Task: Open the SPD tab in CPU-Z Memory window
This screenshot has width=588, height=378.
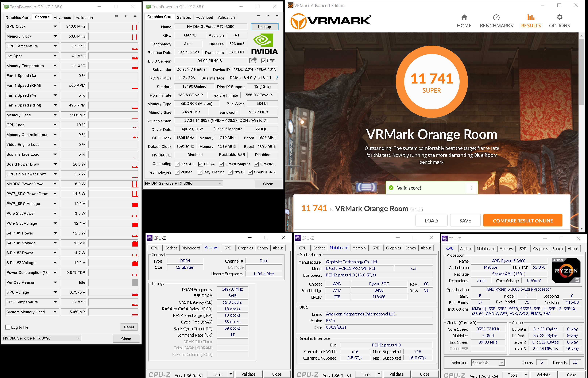Action: pyautogui.click(x=228, y=248)
